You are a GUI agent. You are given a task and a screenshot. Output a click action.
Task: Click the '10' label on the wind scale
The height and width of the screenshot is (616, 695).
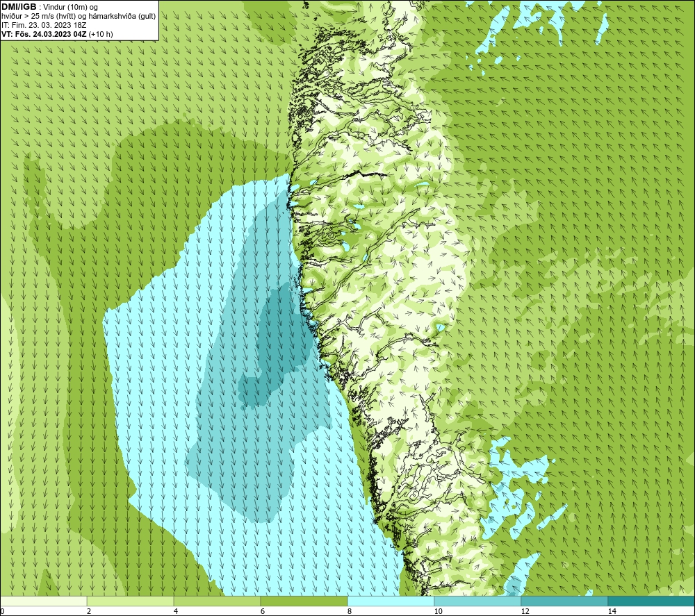[x=438, y=612]
